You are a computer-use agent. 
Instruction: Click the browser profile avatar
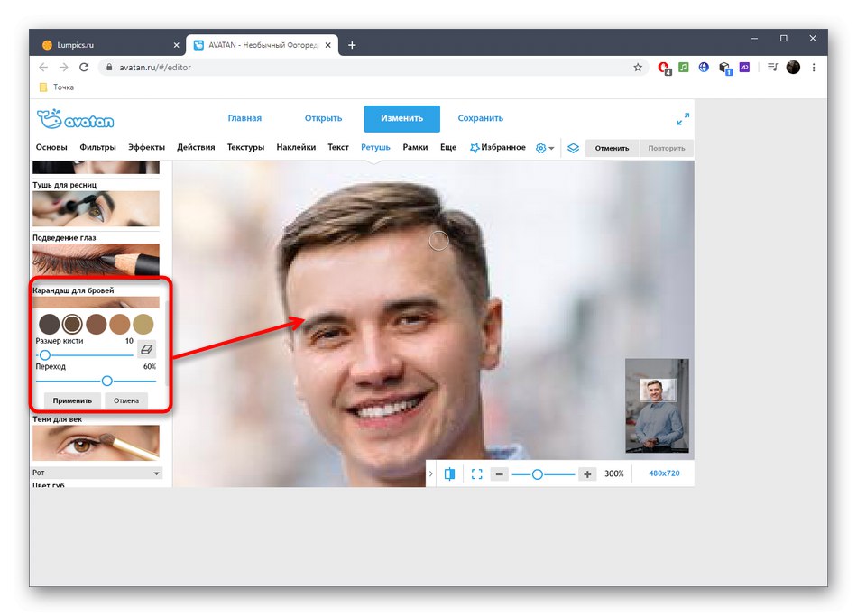(793, 68)
